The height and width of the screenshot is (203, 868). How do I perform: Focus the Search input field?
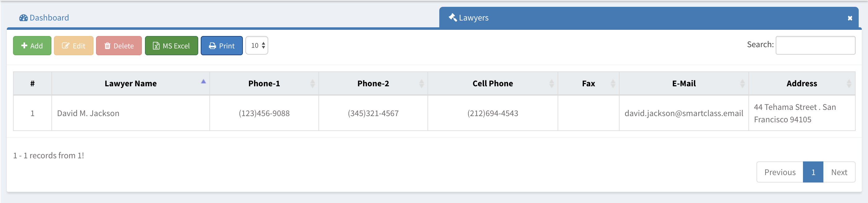[815, 45]
